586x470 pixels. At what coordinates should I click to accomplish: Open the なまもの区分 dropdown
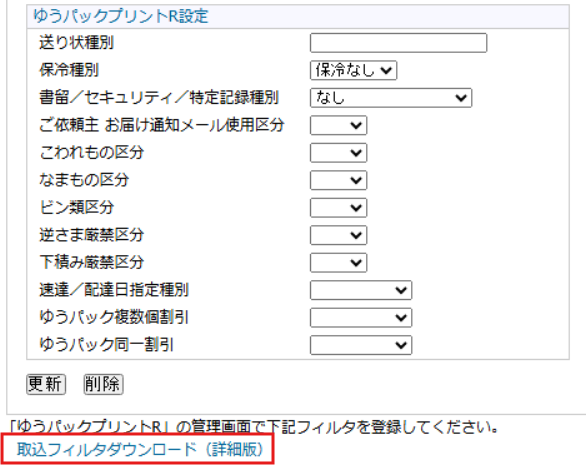click(x=338, y=180)
